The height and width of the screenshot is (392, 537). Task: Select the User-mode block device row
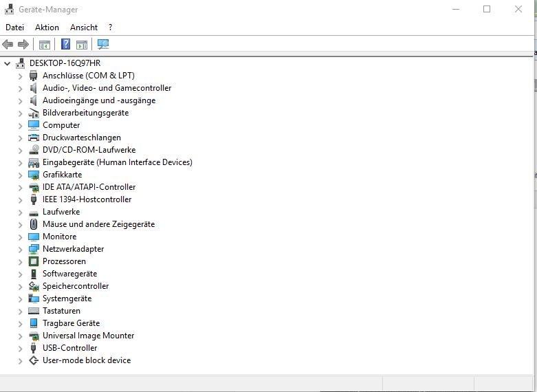pyautogui.click(x=87, y=360)
